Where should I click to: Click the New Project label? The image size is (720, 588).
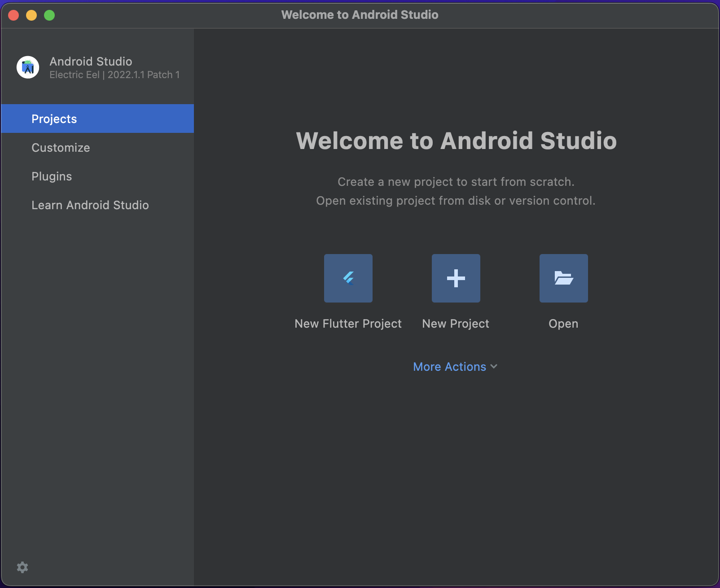(x=456, y=324)
